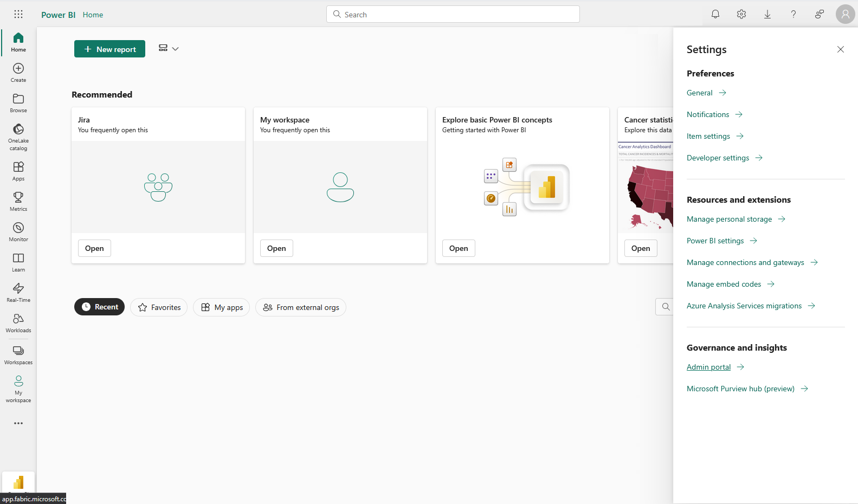The width and height of the screenshot is (858, 504).
Task: Open the app launcher waffle icon
Action: [x=18, y=15]
